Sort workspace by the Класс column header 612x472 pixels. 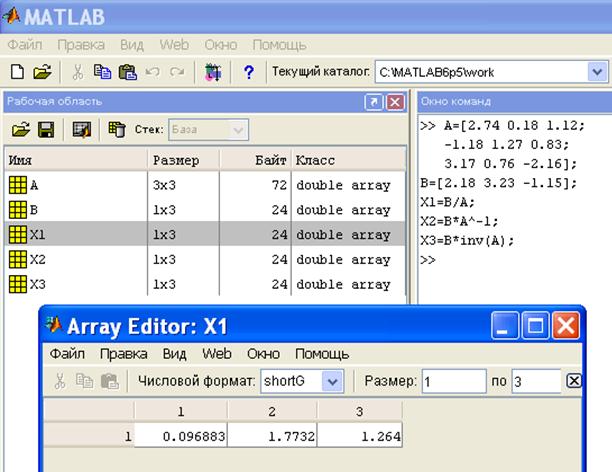tap(349, 160)
